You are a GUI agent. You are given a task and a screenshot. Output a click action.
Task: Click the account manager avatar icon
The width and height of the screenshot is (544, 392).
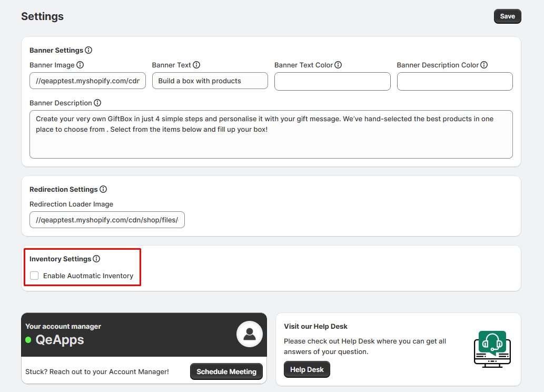click(x=250, y=334)
